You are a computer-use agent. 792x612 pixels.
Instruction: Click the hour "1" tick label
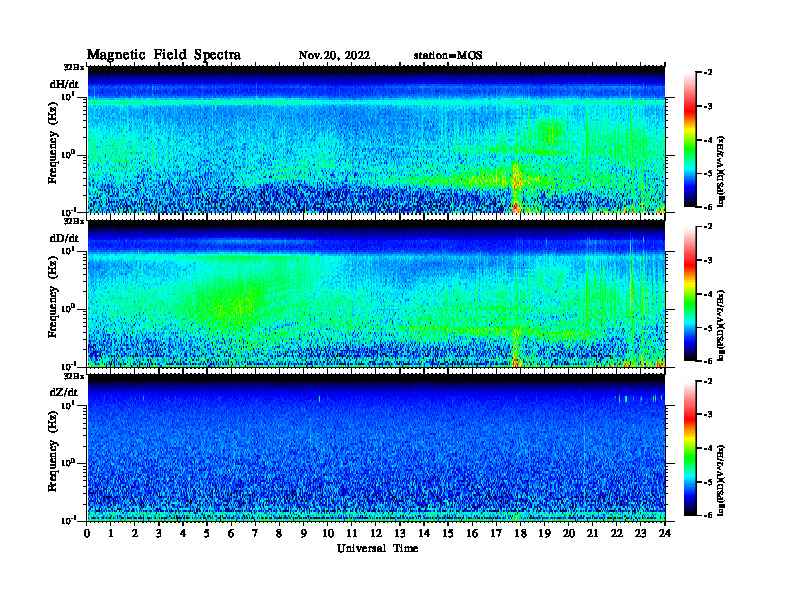point(111,534)
